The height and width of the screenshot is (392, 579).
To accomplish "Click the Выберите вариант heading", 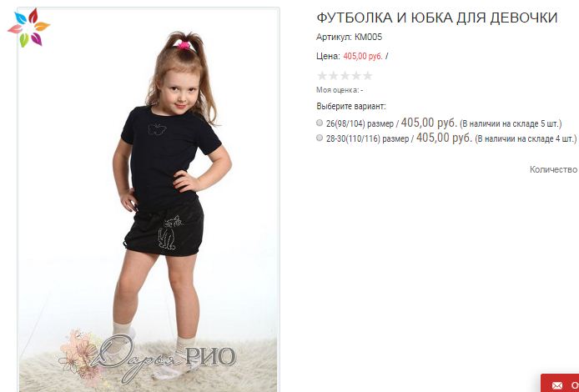I will point(350,106).
